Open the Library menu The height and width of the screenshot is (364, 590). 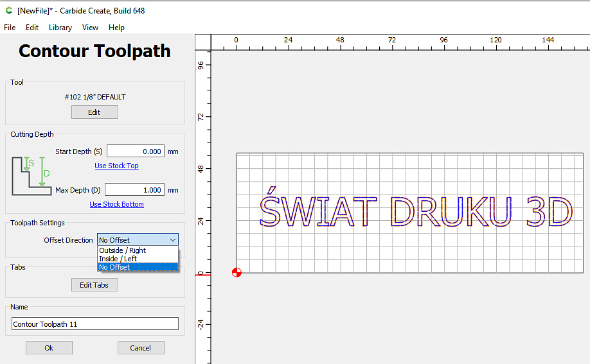pyautogui.click(x=60, y=28)
